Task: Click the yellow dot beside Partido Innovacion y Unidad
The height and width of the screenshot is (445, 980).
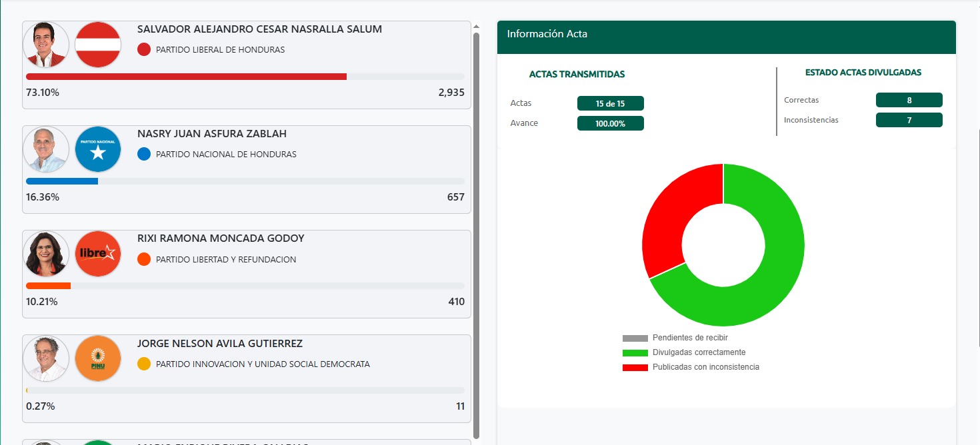Action: pos(144,364)
